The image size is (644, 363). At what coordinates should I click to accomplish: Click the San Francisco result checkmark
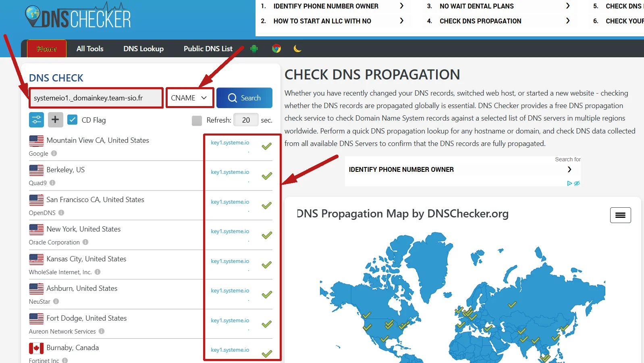point(266,206)
